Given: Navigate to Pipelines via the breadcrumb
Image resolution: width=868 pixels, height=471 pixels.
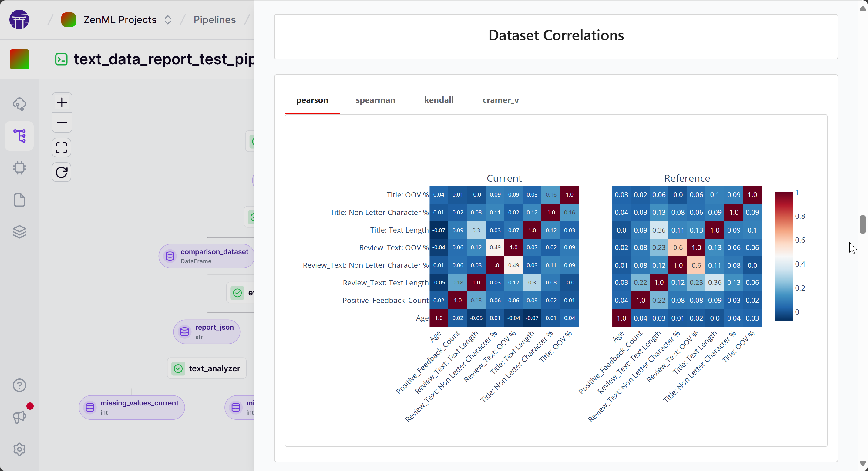Looking at the screenshot, I should [215, 19].
